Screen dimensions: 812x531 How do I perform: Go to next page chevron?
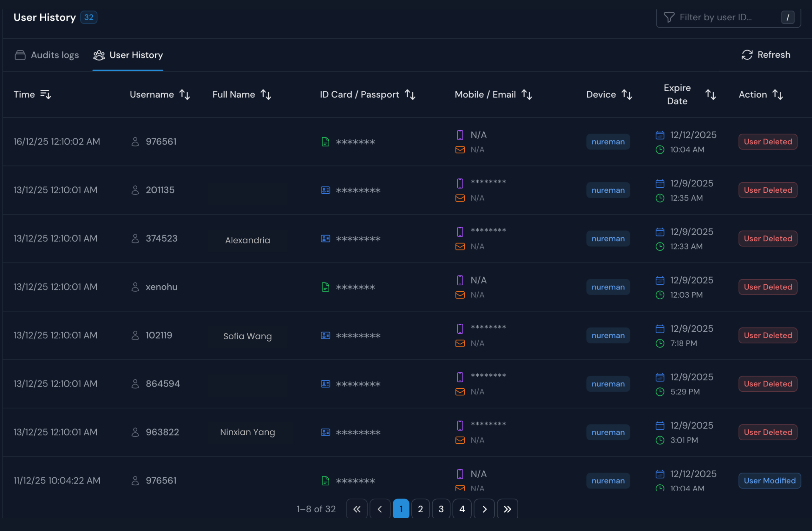[x=484, y=509]
